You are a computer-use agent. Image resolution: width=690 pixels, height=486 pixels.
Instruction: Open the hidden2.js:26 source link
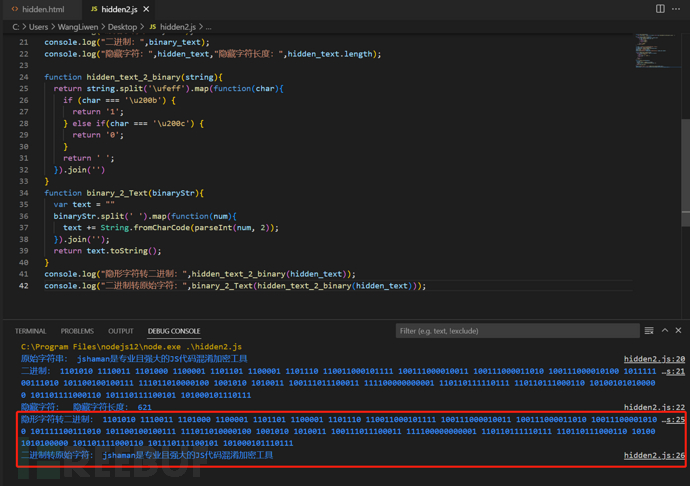coord(654,456)
